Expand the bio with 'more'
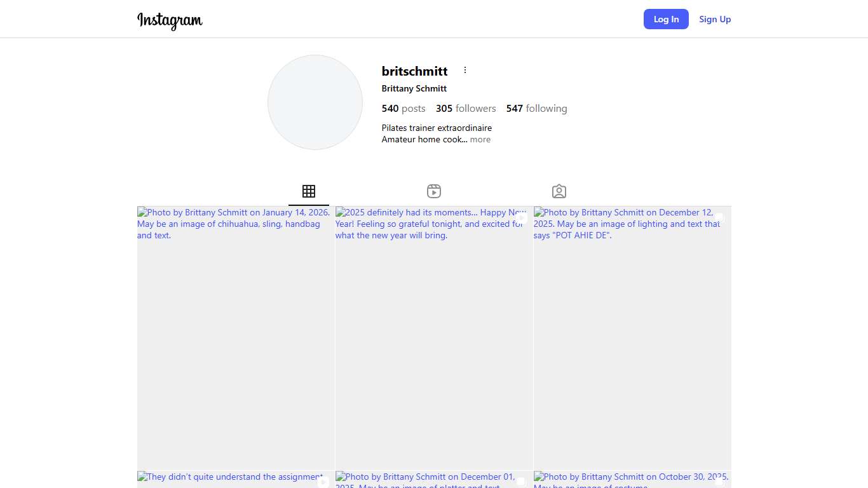This screenshot has width=868, height=488. [480, 140]
